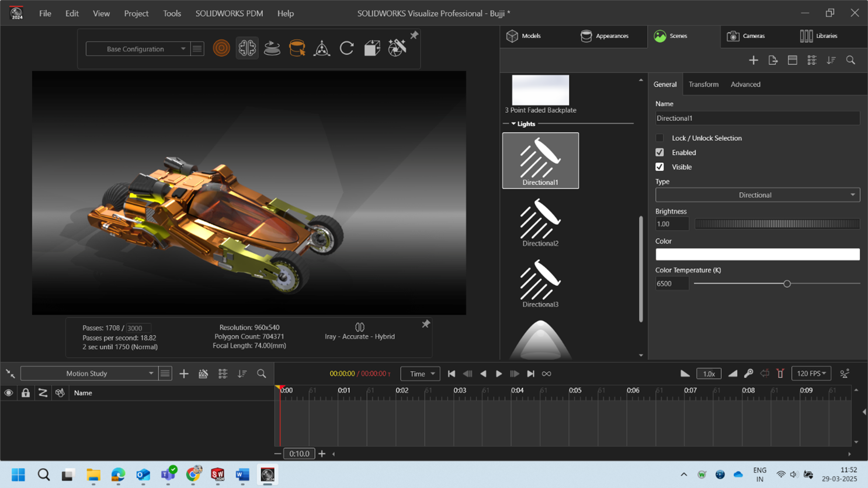Click the play button in timeline

coord(499,374)
